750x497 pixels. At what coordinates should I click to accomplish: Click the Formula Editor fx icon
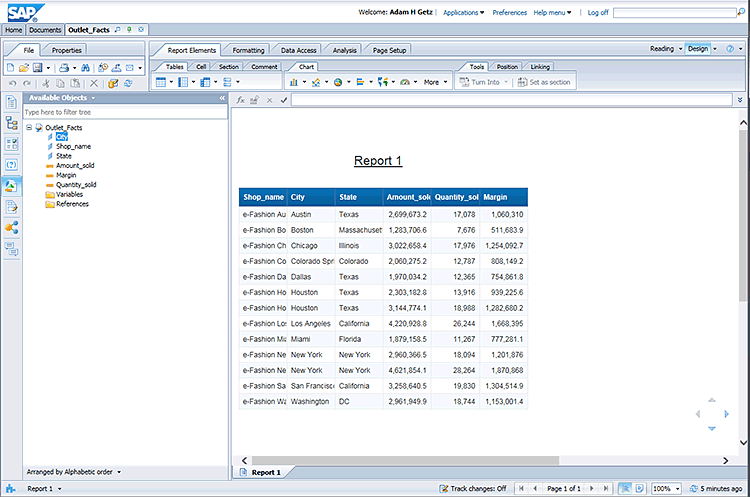pyautogui.click(x=241, y=100)
